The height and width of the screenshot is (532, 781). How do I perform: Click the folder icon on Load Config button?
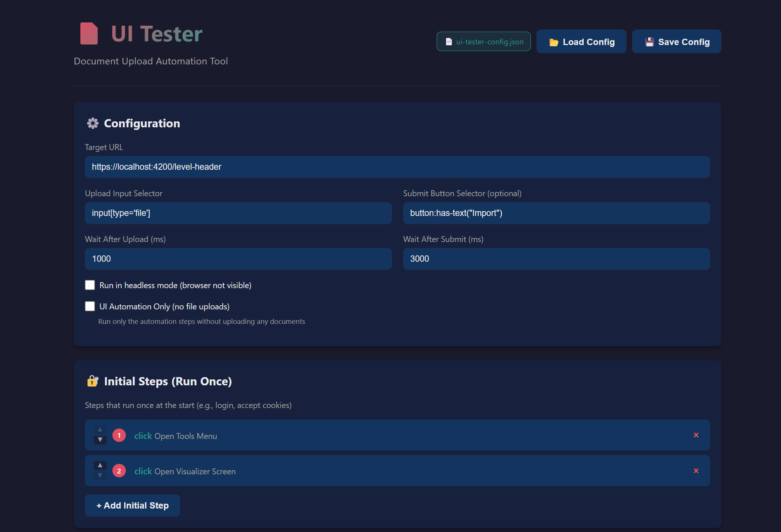[554, 42]
